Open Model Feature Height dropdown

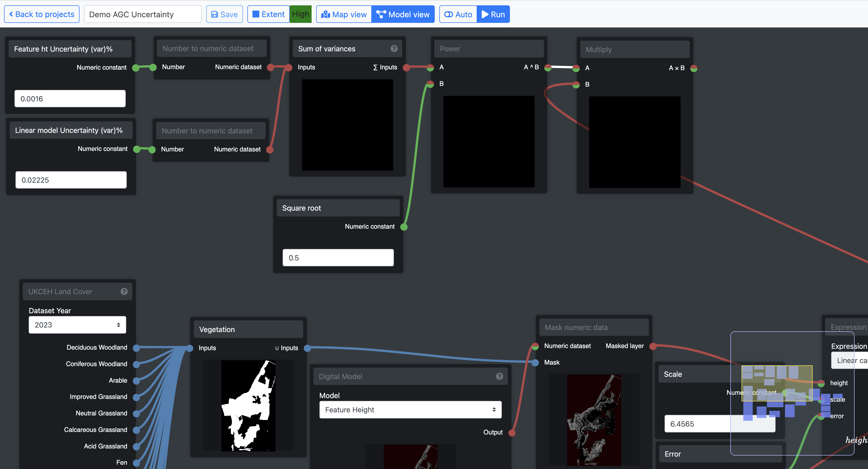click(x=410, y=410)
